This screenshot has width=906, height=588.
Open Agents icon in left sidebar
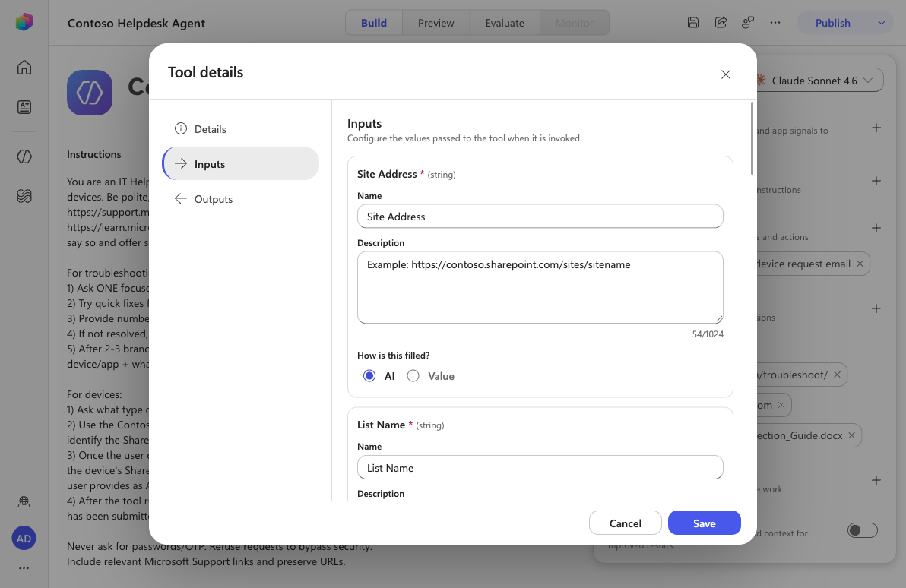[24, 156]
